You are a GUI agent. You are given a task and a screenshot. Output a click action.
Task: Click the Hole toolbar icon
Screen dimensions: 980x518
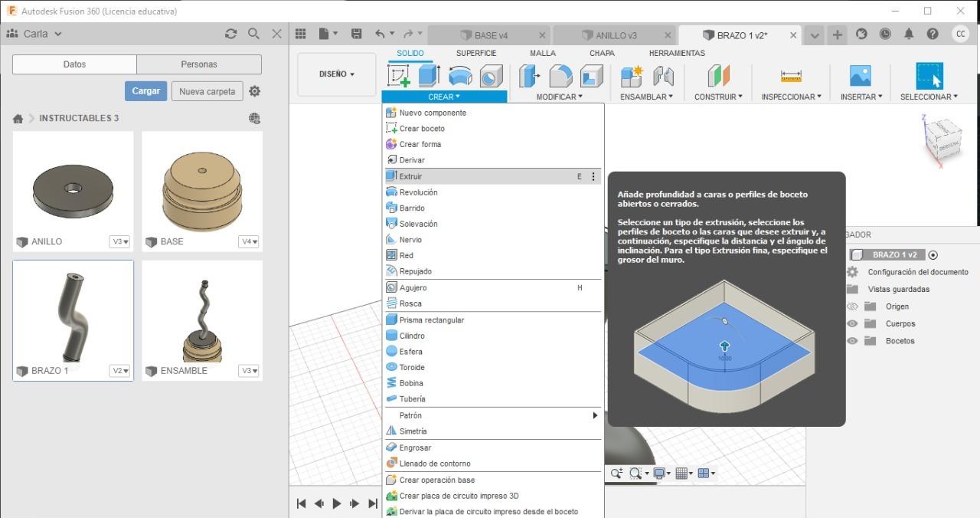(491, 76)
